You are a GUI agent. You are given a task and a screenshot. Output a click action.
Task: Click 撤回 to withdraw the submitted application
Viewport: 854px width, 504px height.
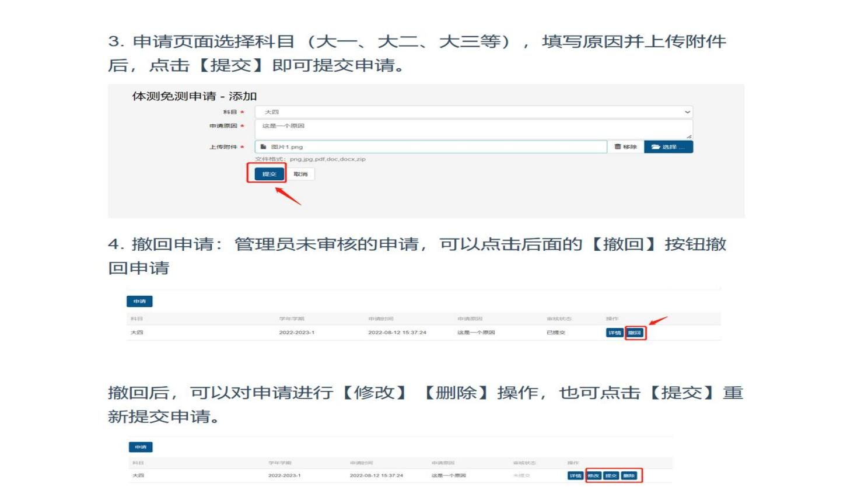tap(635, 333)
